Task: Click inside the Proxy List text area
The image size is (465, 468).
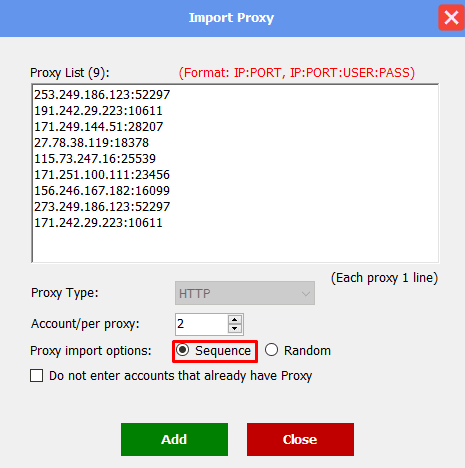Action: (235, 173)
